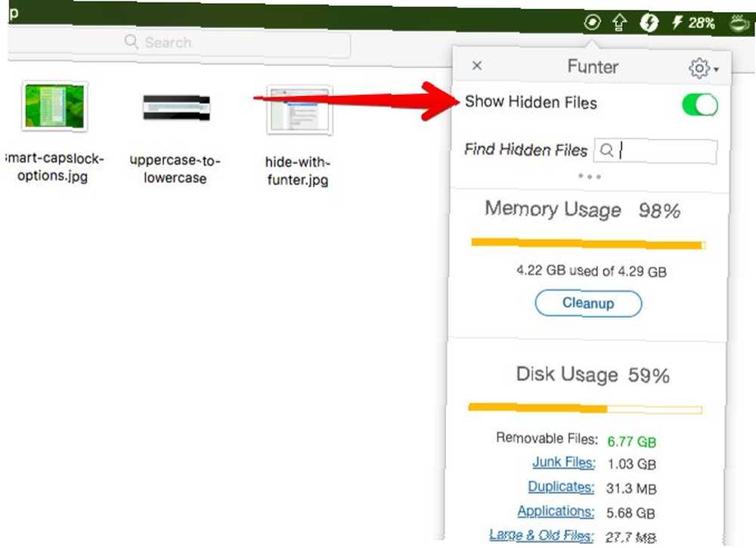Image resolution: width=756 pixels, height=548 pixels.
Task: Click the three dots page indicator
Action: coord(589,176)
